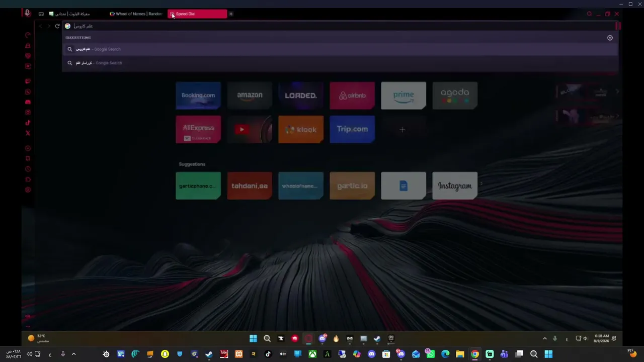The height and width of the screenshot is (362, 644).
Task: Show hidden icons in the inner system tray
Action: [544, 338]
